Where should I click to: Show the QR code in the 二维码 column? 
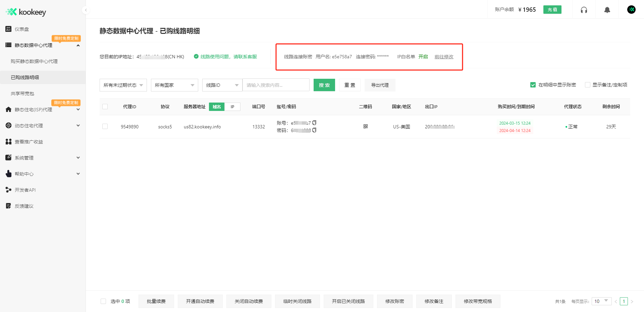(x=366, y=127)
